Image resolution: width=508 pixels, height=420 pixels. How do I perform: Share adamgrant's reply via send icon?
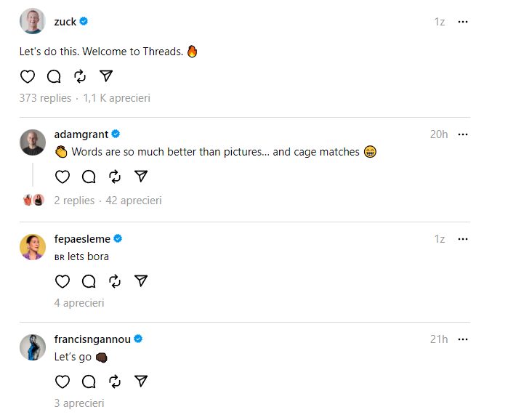click(x=141, y=177)
